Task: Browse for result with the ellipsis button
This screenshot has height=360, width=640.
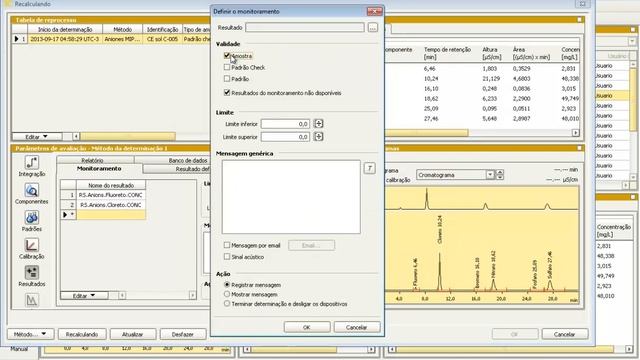Action: [x=372, y=28]
